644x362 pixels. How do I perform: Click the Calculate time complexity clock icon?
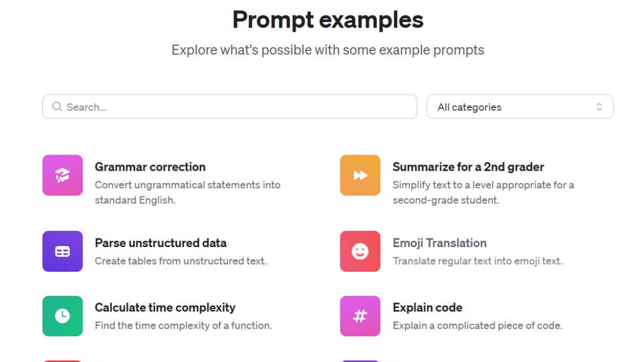(62, 316)
